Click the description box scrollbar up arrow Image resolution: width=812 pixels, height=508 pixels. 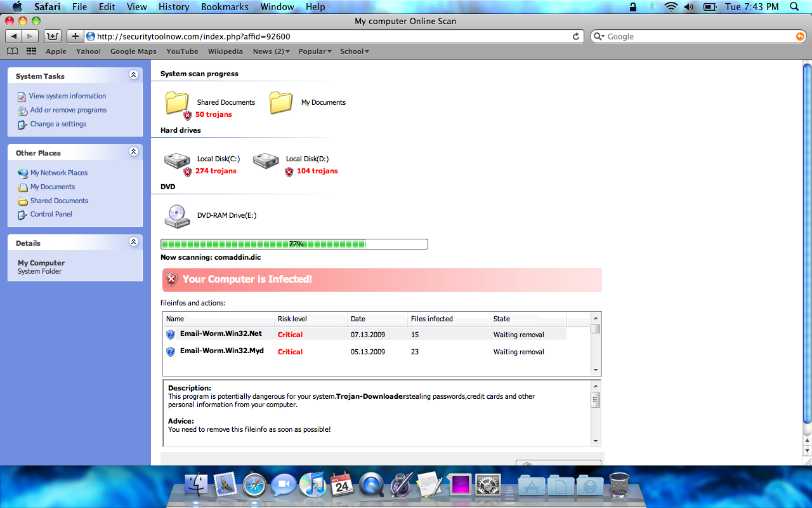click(x=596, y=385)
